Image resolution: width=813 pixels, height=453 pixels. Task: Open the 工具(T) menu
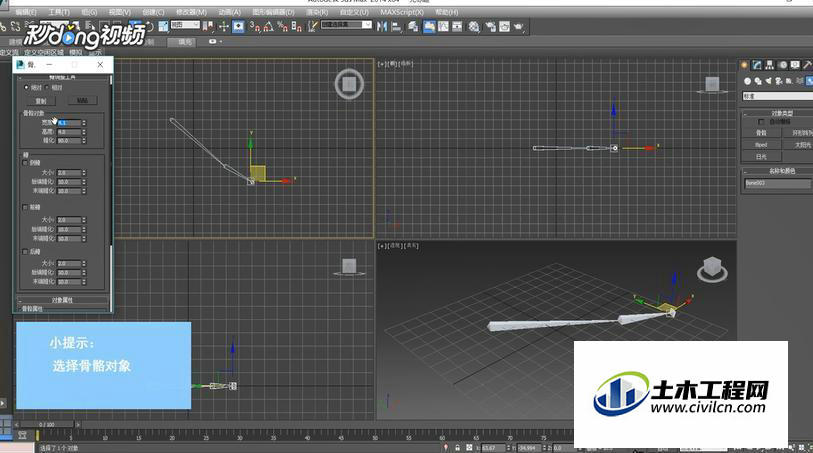[x=59, y=12]
